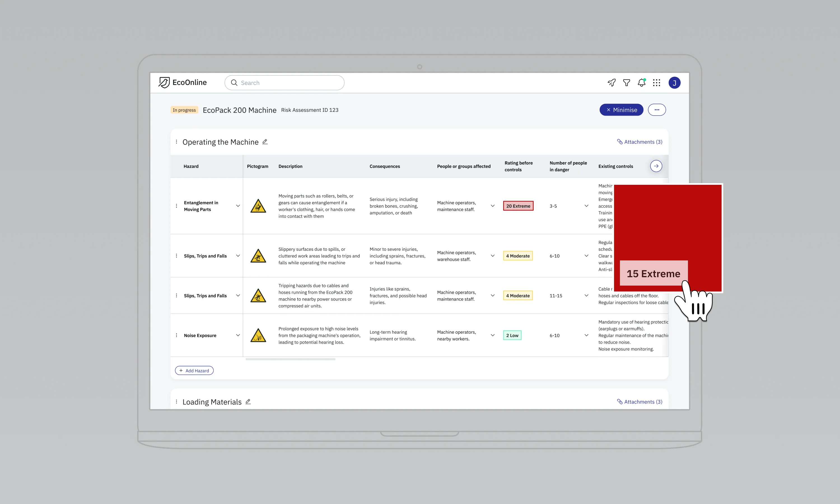Click the 2 Low rating badge
This screenshot has height=504, width=840.
point(512,335)
